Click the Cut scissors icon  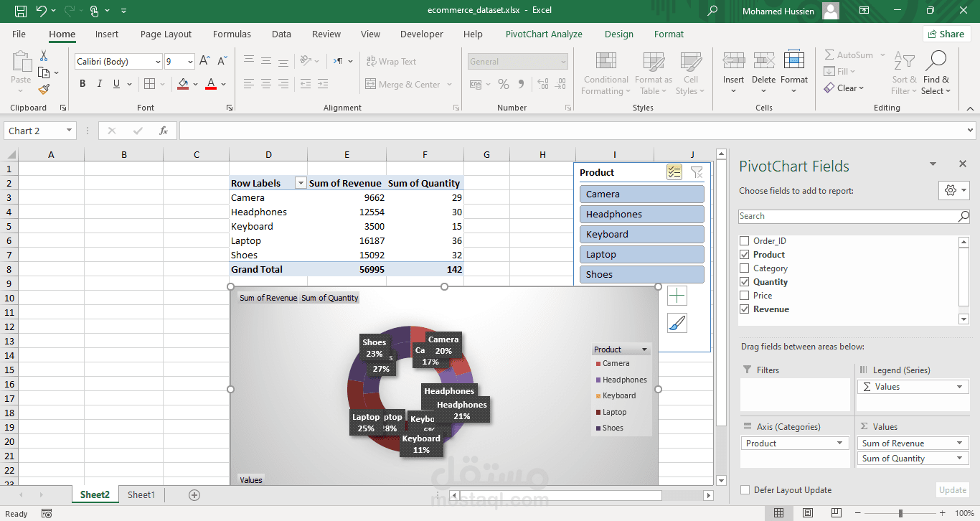(44, 55)
